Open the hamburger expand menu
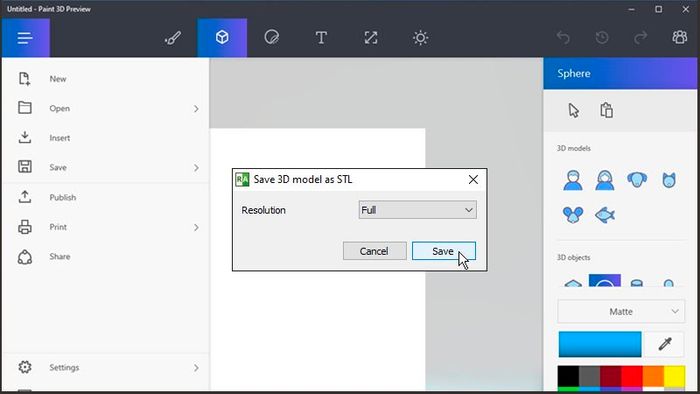 (x=25, y=38)
